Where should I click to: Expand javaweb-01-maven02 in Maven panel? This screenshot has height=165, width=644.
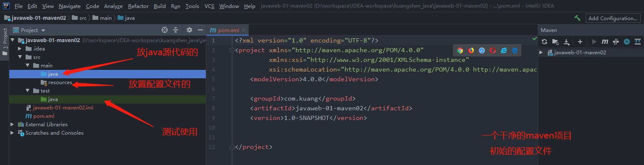[541, 53]
